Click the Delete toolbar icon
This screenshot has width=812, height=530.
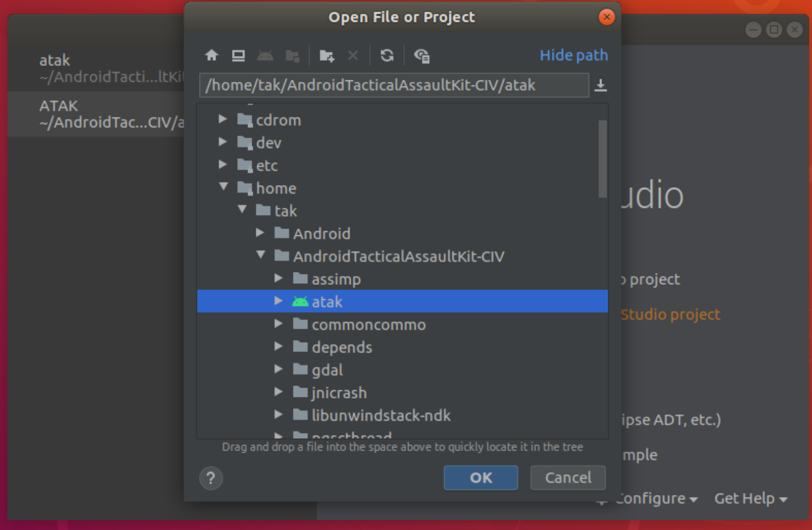353,55
